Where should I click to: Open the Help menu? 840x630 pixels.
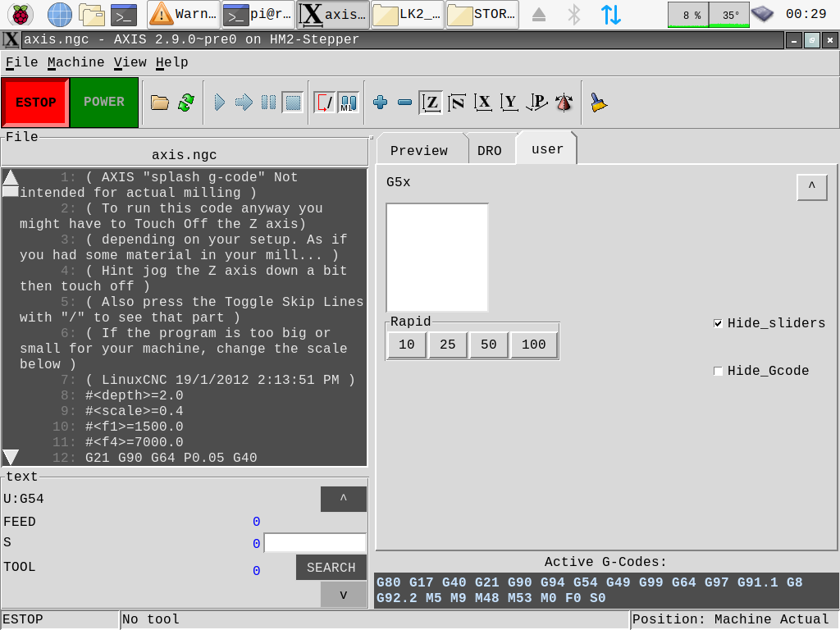pos(171,62)
